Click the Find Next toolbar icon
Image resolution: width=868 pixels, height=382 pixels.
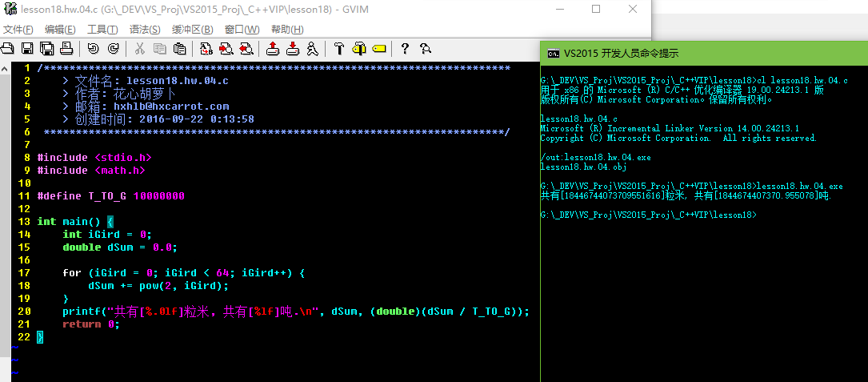point(226,49)
